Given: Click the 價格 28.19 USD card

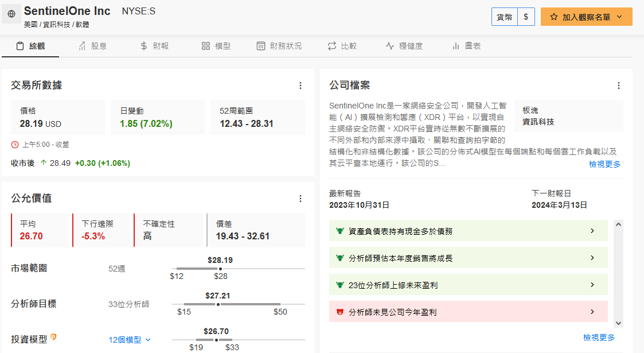Looking at the screenshot, I should coord(58,117).
